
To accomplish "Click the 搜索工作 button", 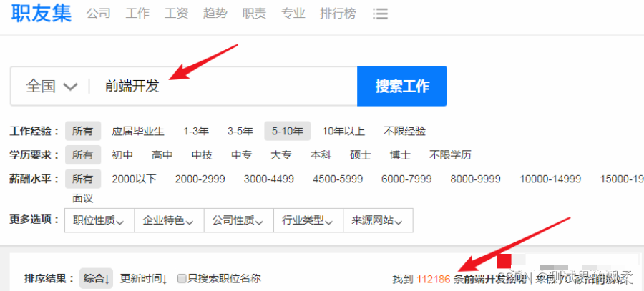I will (x=402, y=87).
